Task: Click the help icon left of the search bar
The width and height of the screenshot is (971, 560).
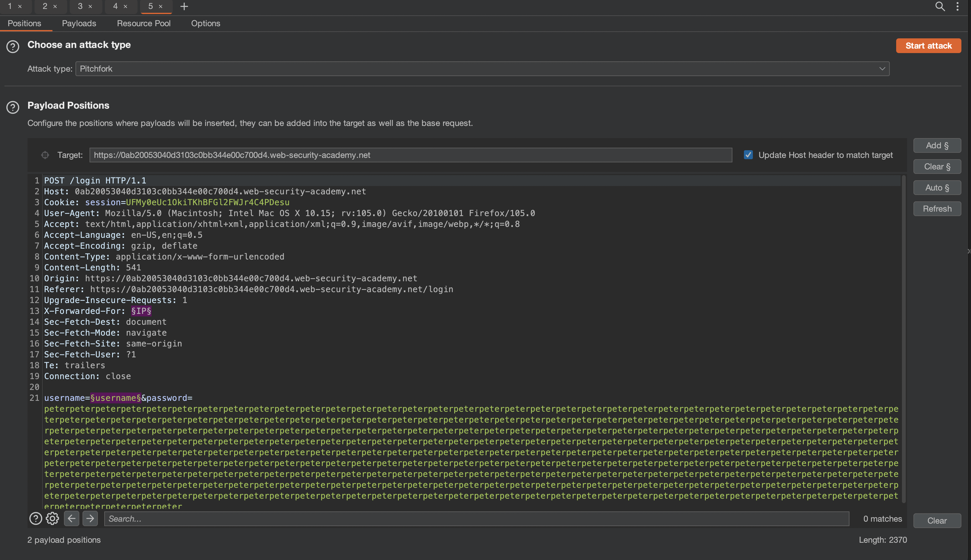Action: (36, 518)
